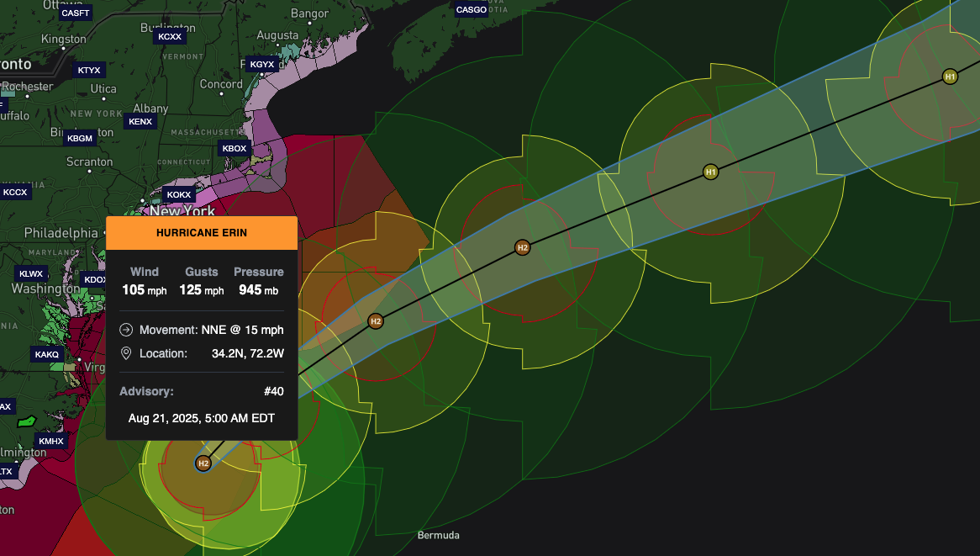This screenshot has height=556, width=980.
Task: Open the KENX radar station label
Action: point(140,121)
